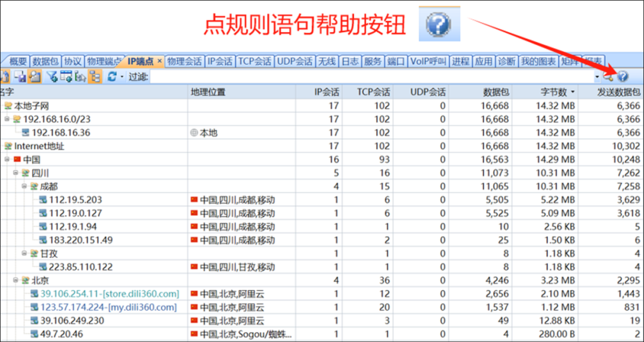Open the refresh button dropdown arrow

click(x=122, y=77)
